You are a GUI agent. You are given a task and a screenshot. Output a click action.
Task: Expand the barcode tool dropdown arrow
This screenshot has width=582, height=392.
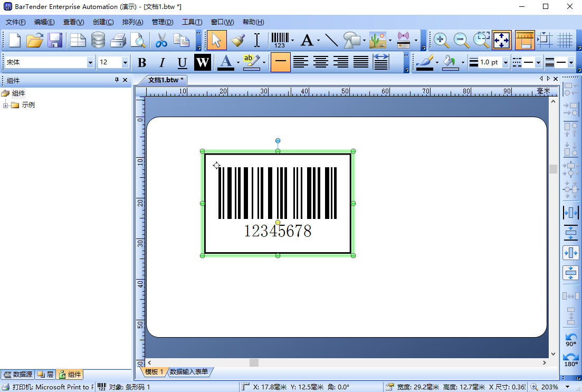point(293,41)
